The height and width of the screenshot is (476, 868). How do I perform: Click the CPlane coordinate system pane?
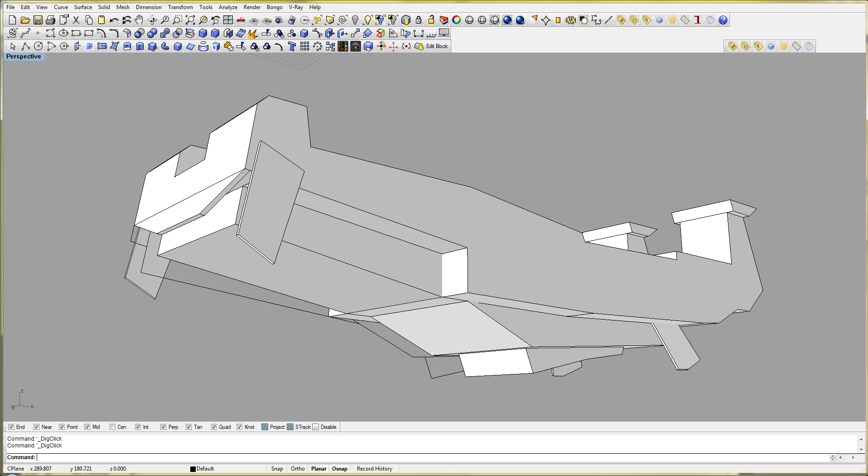point(16,469)
